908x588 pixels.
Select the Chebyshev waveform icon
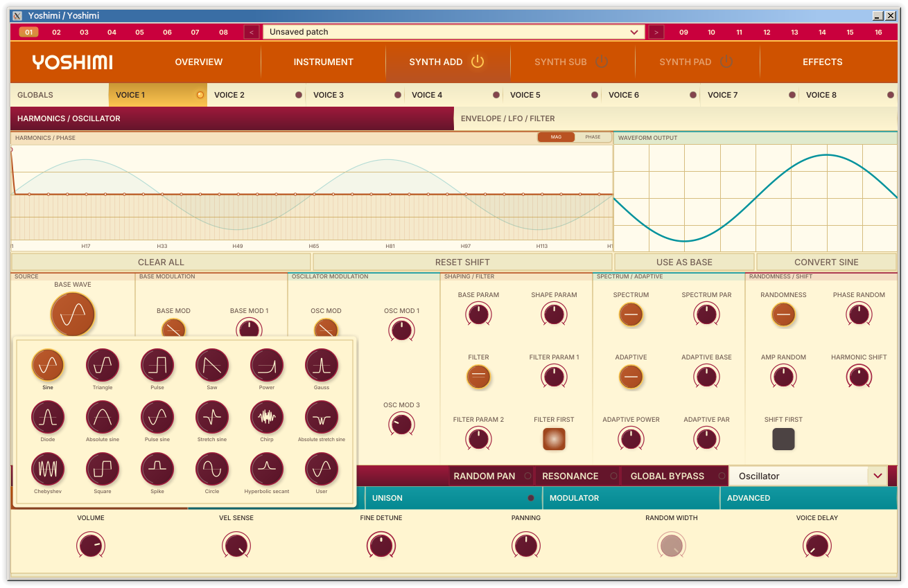click(48, 469)
